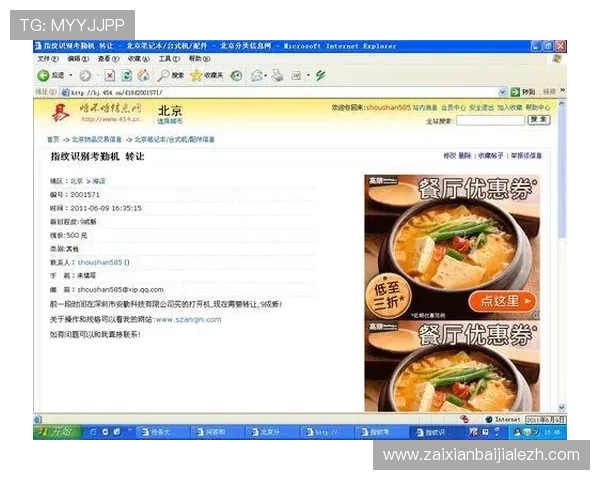
Task: Open the 收藏 (Favorites) menu
Action: click(x=139, y=59)
